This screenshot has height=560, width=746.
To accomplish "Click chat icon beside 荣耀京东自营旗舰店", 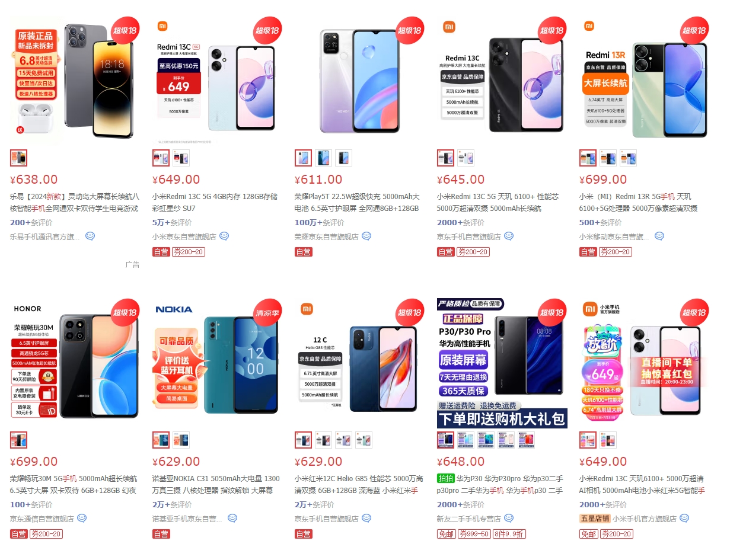I will (x=366, y=236).
